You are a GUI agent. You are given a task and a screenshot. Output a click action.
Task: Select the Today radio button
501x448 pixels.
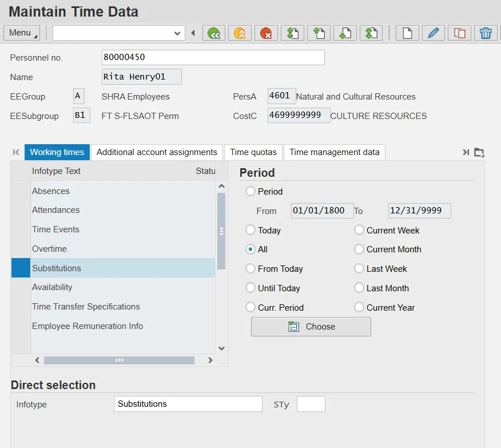point(250,230)
